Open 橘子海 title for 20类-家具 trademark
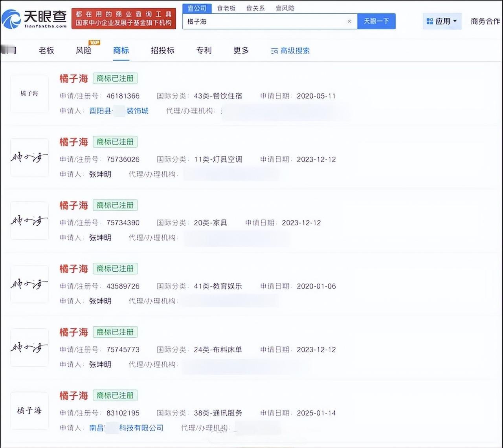503x448 pixels. tap(73, 205)
